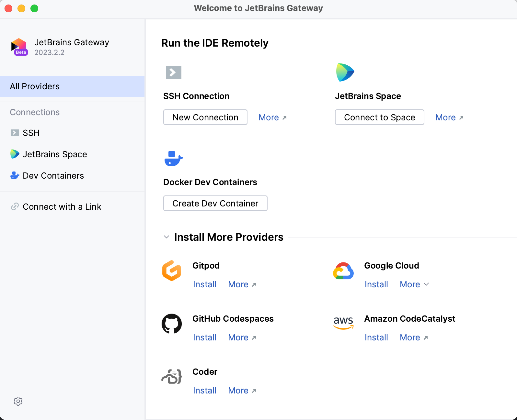The image size is (517, 420).
Task: Click the version text 2023.2.2
Action: (x=50, y=52)
